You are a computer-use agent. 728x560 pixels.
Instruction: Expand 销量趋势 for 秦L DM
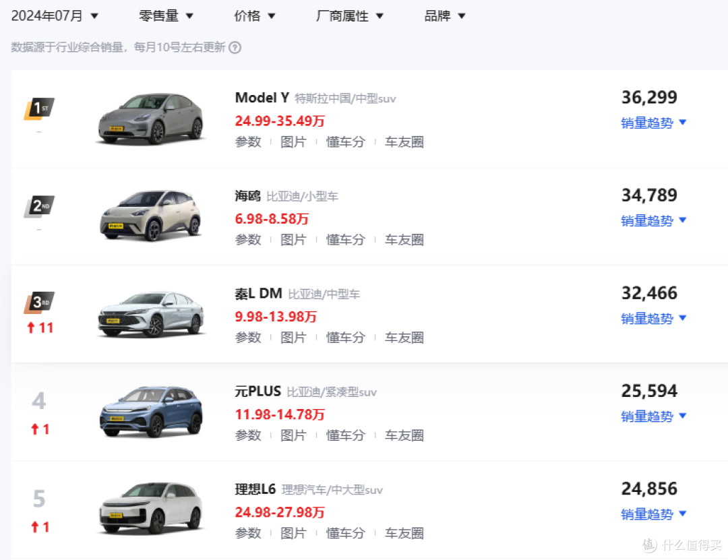[x=653, y=319]
